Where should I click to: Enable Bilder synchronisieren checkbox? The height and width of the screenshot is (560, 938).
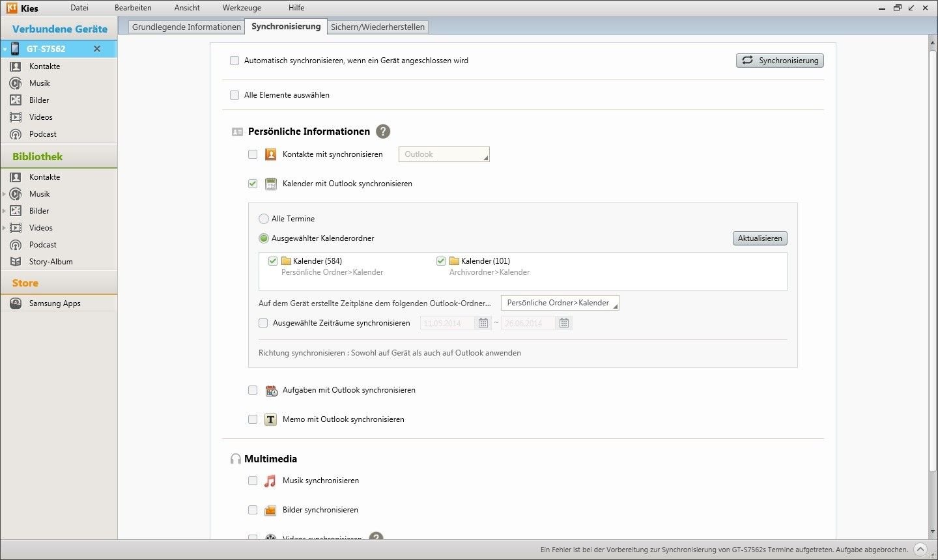pyautogui.click(x=253, y=510)
